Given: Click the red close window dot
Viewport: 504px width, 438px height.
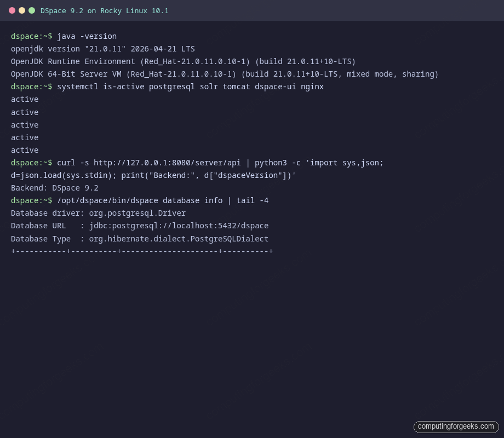Looking at the screenshot, I should pyautogui.click(x=12, y=10).
